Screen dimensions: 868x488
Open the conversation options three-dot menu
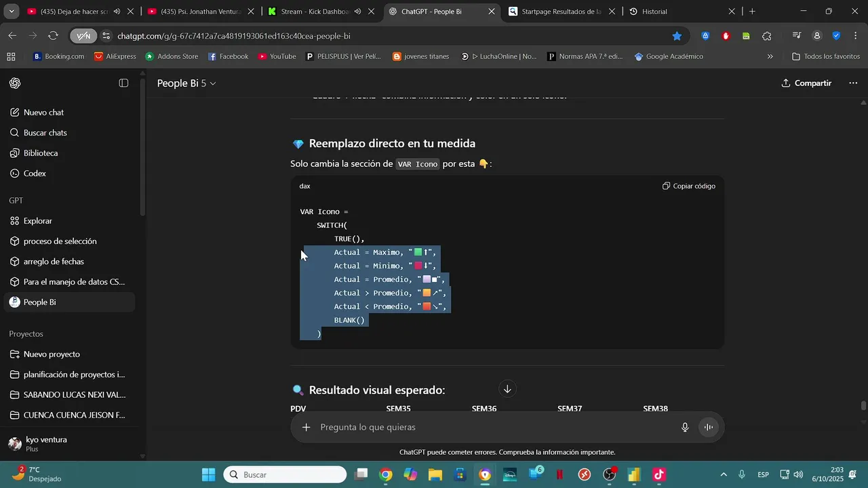pyautogui.click(x=853, y=83)
